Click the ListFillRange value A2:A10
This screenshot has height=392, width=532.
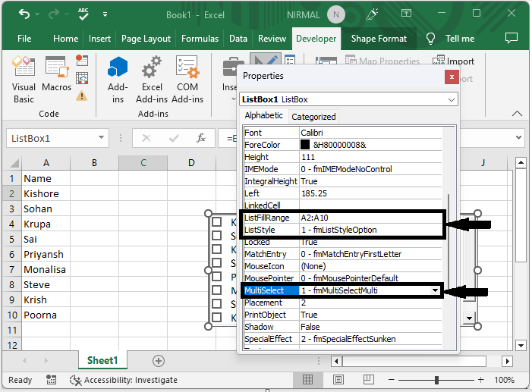[x=371, y=218]
